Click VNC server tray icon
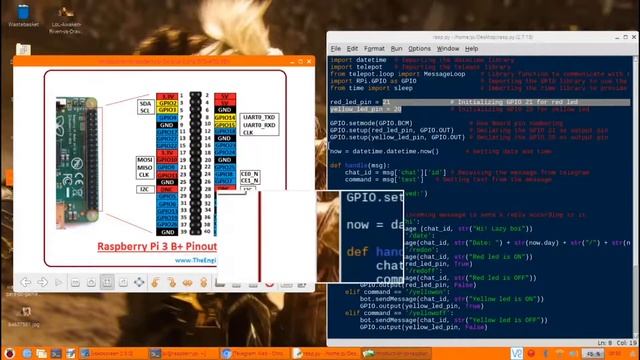 516,353
